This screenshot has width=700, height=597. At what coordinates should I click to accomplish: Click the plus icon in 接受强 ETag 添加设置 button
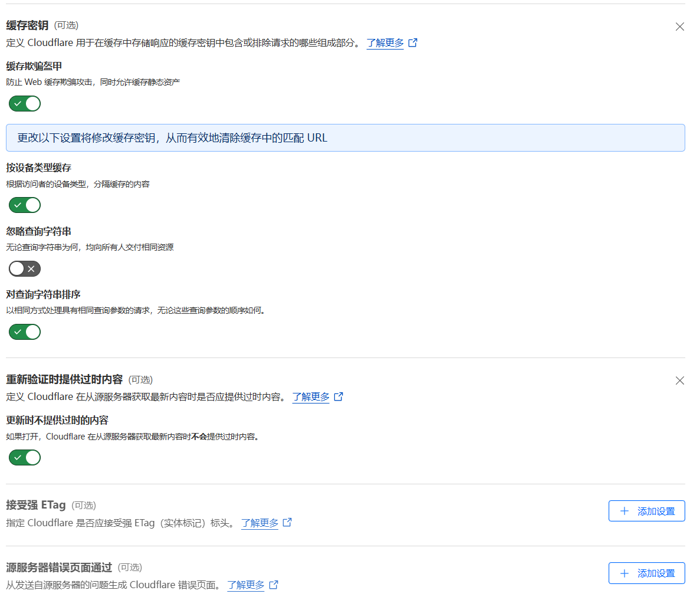625,511
